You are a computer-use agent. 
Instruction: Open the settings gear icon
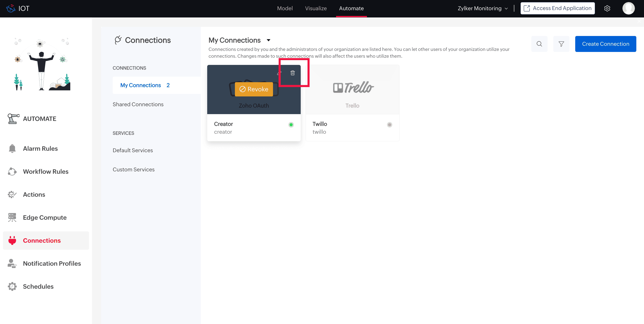(x=607, y=9)
